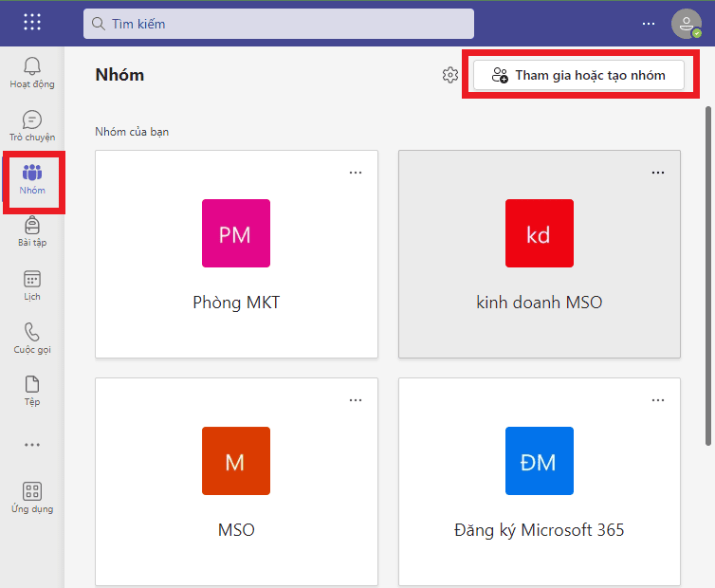
Task: Click the Nhóm page title
Action: (x=119, y=75)
